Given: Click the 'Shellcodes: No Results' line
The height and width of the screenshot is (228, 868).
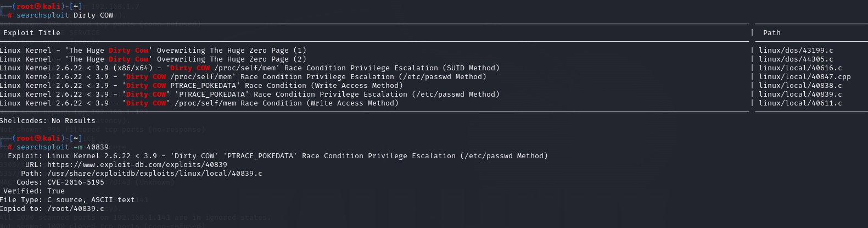Looking at the screenshot, I should 48,121.
